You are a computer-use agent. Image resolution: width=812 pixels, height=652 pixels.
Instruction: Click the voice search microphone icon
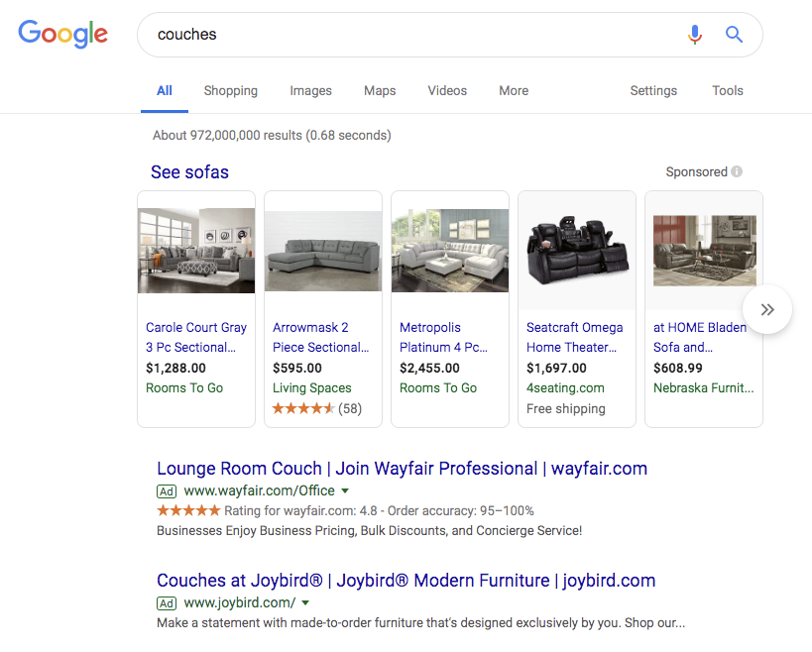695,34
